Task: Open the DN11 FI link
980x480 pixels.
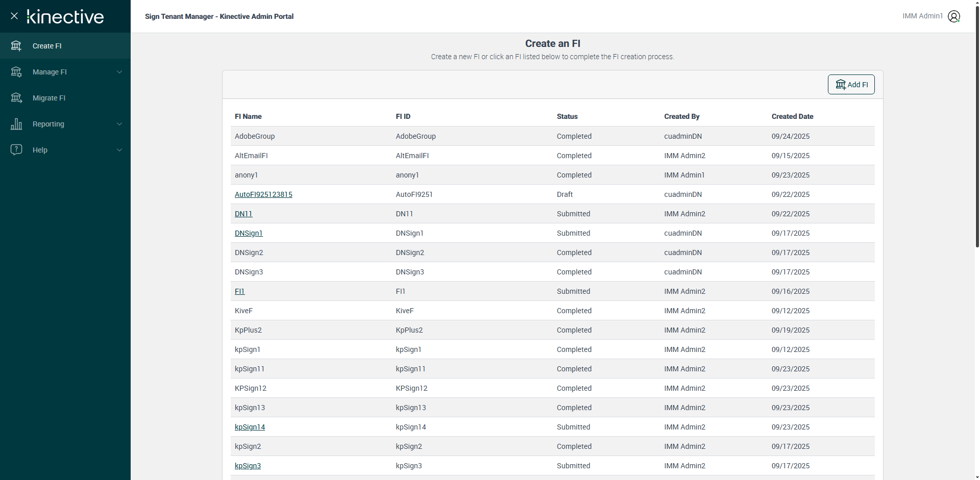Action: click(x=243, y=214)
